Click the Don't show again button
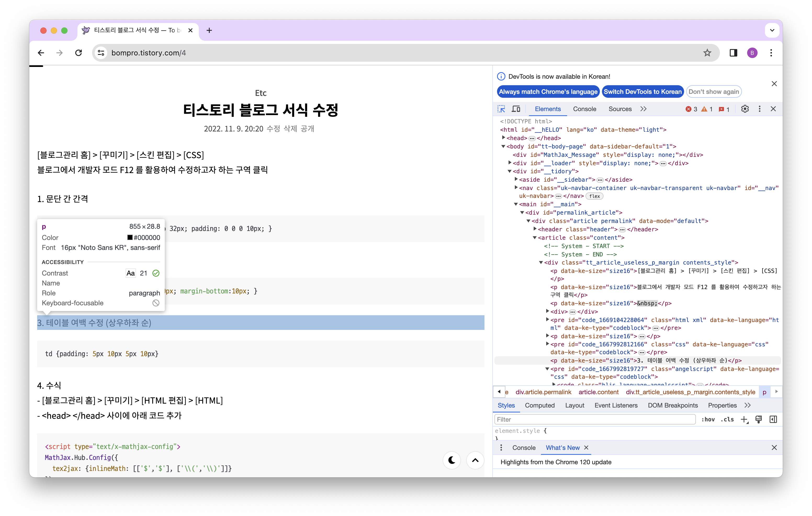The width and height of the screenshot is (812, 516). [x=714, y=92]
